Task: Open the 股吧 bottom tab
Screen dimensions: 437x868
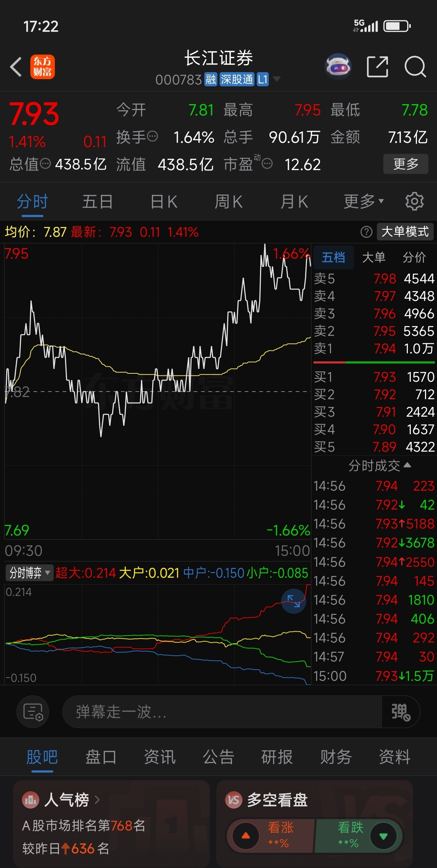Action: click(42, 757)
